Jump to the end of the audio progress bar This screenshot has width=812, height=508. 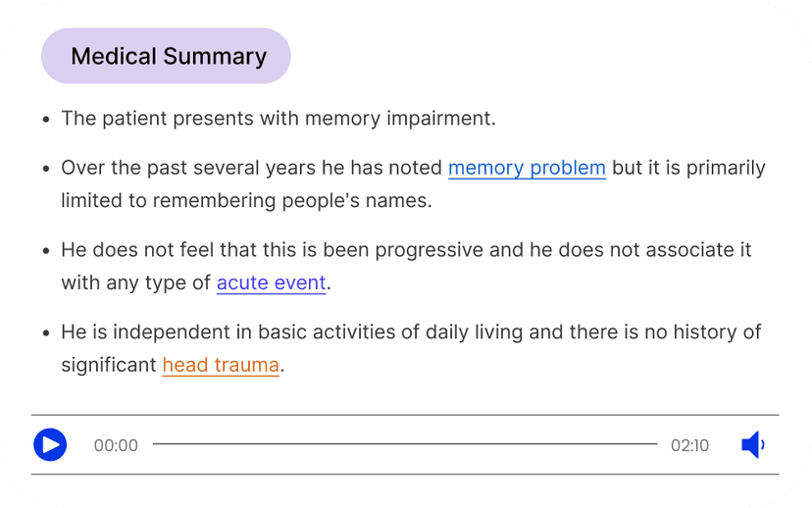656,444
